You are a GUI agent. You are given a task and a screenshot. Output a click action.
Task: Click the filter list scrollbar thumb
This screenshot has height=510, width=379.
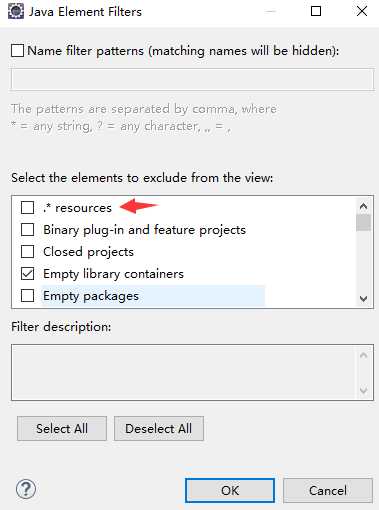[x=363, y=222]
